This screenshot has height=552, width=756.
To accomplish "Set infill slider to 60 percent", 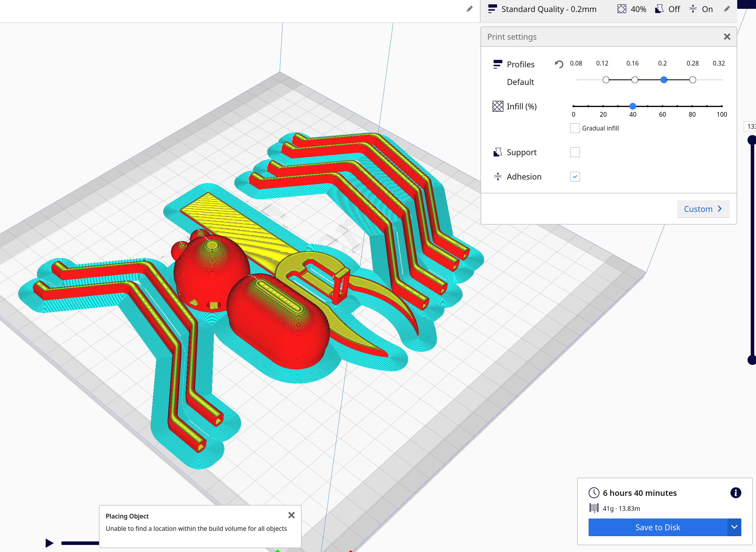I will click(x=662, y=106).
